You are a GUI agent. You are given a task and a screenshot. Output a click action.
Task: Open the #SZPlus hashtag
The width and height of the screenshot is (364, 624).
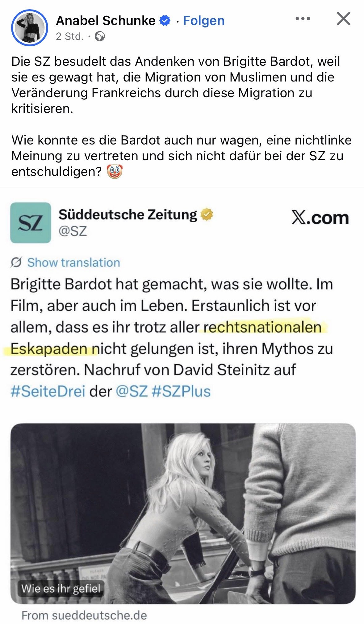[181, 391]
